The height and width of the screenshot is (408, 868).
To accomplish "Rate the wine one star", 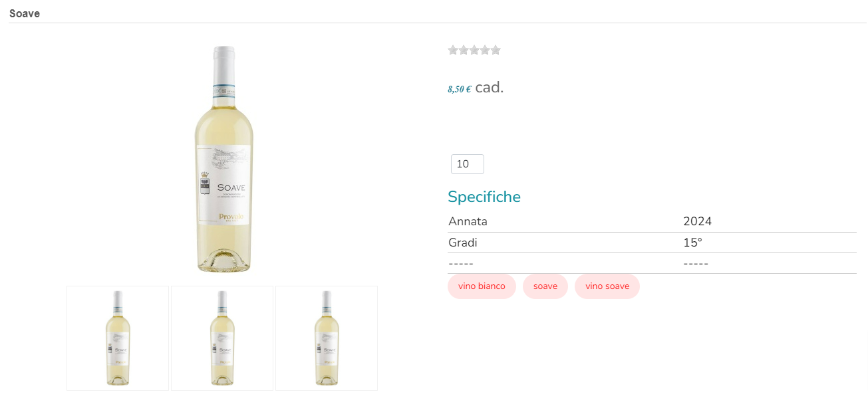I will pyautogui.click(x=453, y=50).
